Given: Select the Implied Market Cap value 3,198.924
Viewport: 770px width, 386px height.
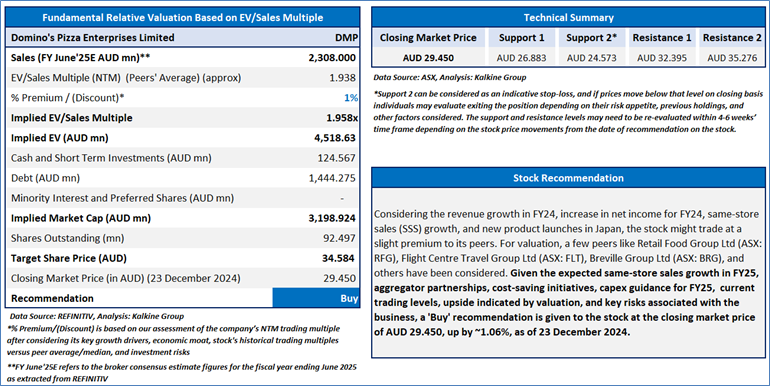Looking at the screenshot, I should coord(332,218).
